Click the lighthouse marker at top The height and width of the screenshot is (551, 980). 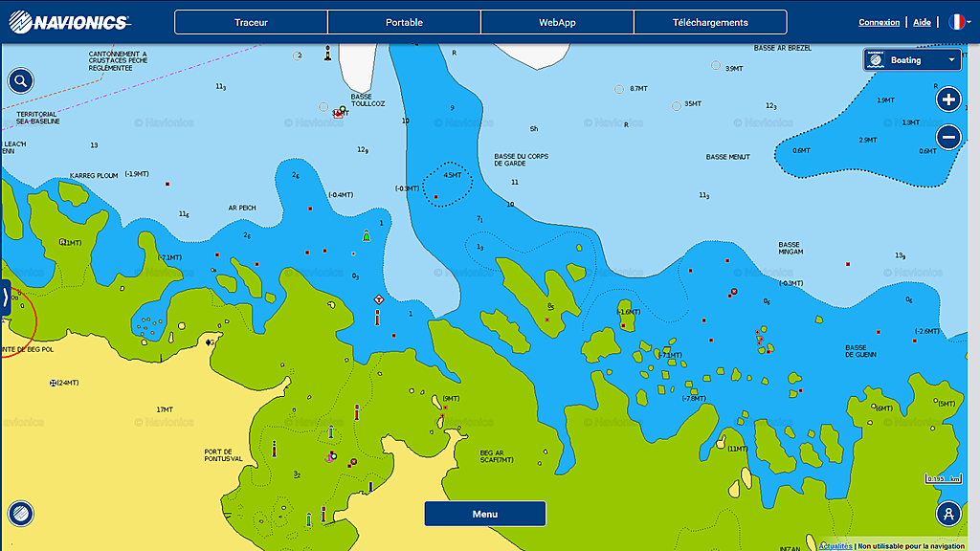point(327,54)
